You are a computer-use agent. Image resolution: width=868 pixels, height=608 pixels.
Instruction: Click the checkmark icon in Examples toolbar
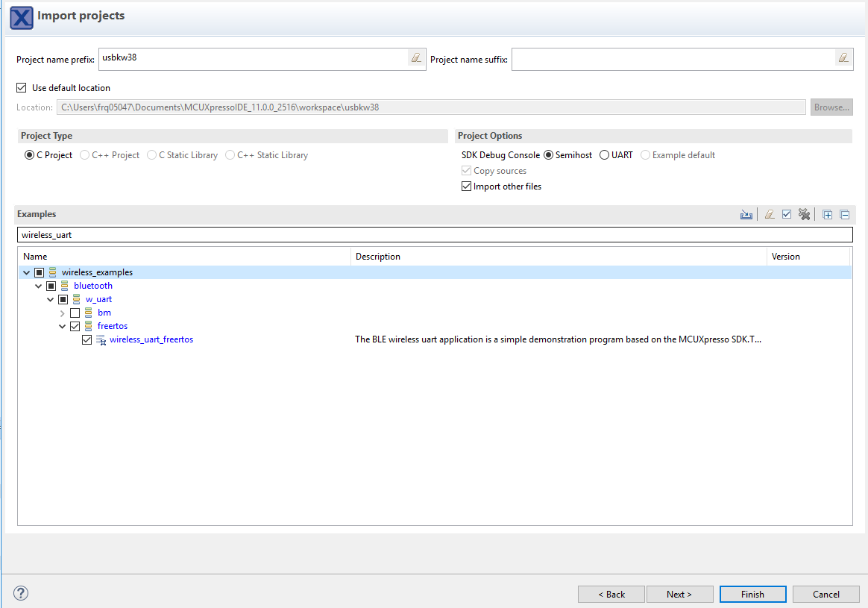[787, 215]
